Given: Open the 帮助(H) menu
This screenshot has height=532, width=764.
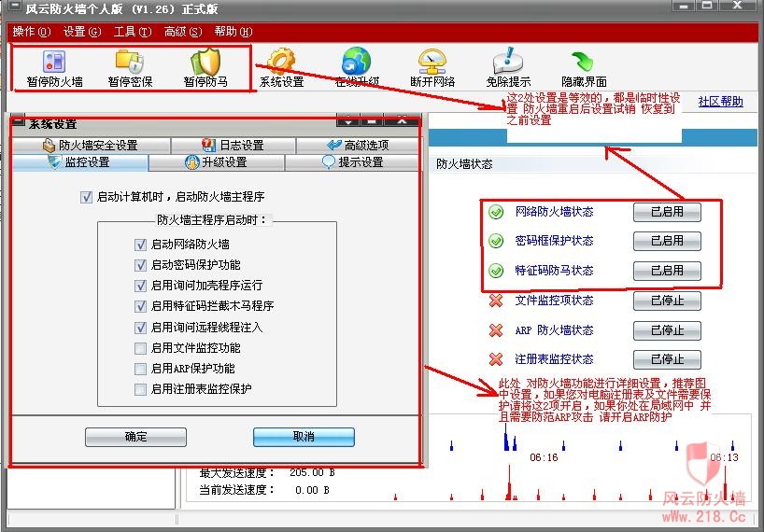Looking at the screenshot, I should click(233, 32).
